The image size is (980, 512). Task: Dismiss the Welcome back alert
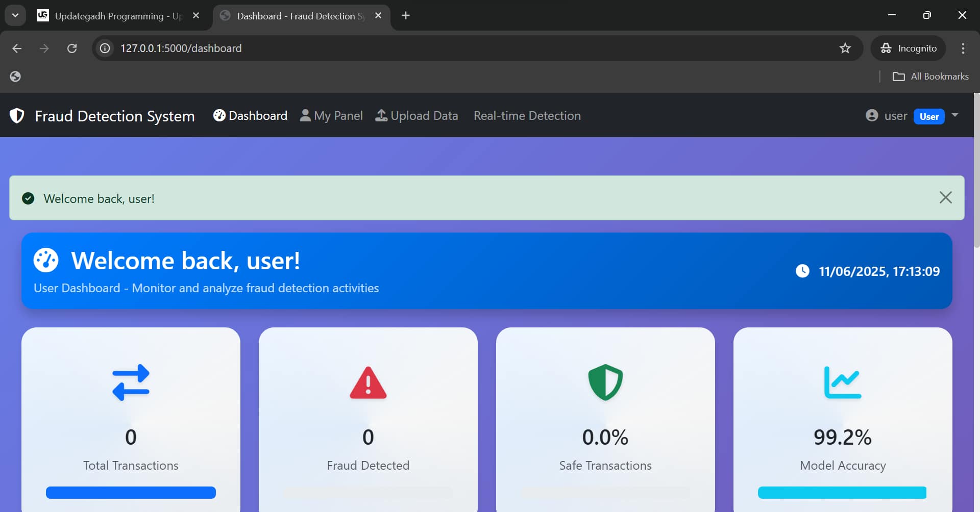tap(945, 197)
